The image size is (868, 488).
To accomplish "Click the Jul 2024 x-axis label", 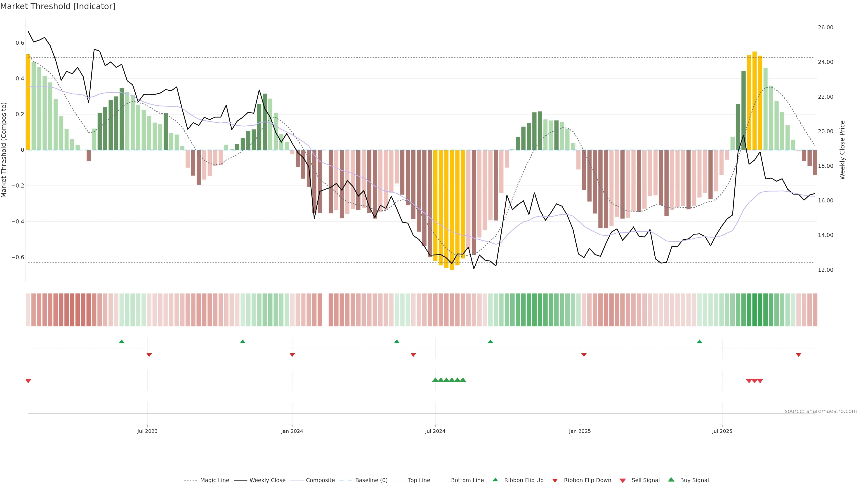I will (x=435, y=431).
